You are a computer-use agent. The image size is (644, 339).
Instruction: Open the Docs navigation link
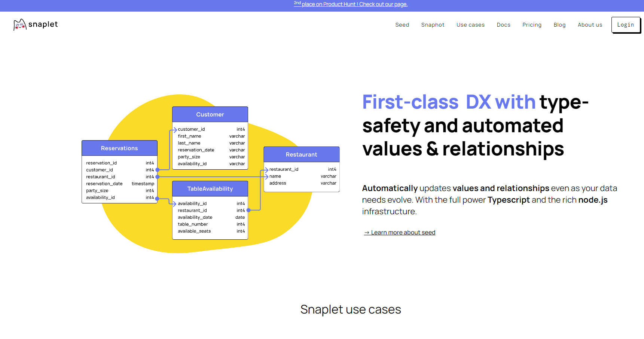[x=503, y=25]
